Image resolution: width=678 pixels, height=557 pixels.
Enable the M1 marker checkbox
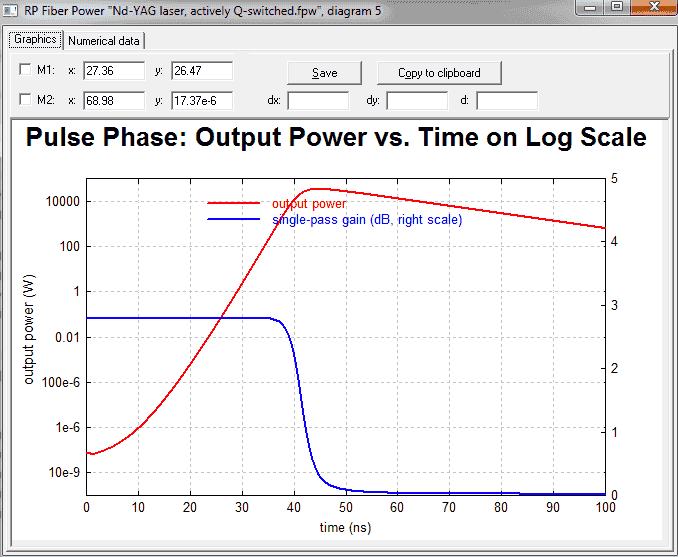(x=26, y=70)
